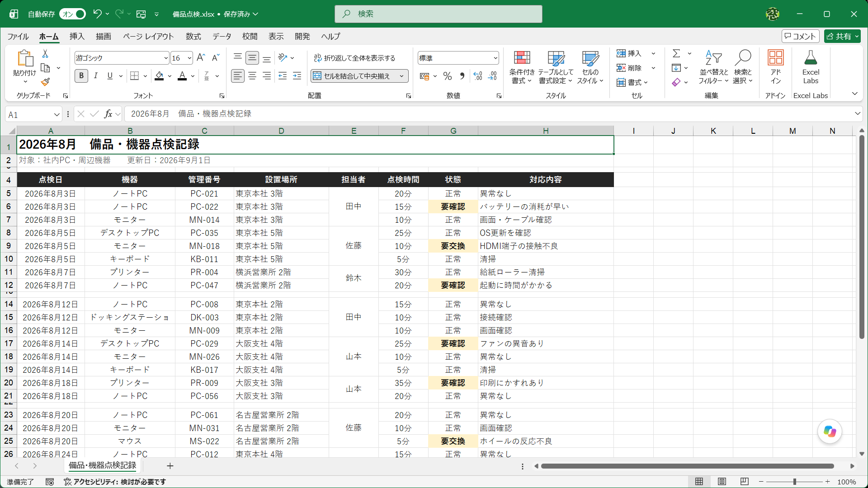Select the Format Painter brush icon

tap(45, 82)
